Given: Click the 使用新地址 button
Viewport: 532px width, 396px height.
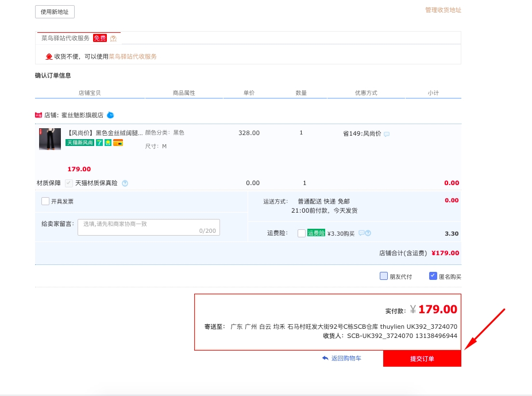Looking at the screenshot, I should tap(55, 11).
